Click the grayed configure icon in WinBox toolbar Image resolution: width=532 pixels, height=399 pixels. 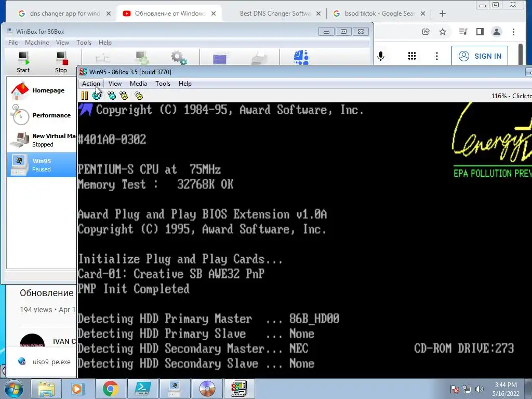102,58
